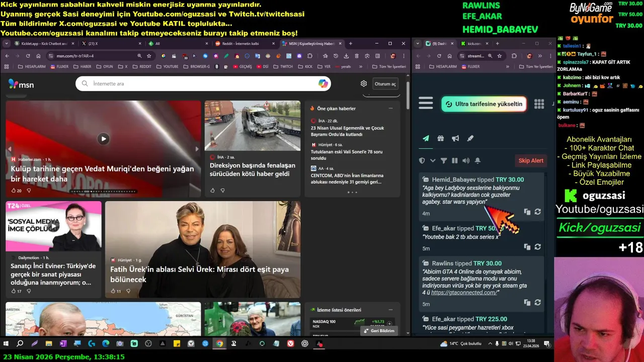
Task: Reload the msn.com page
Action: click(28, 56)
